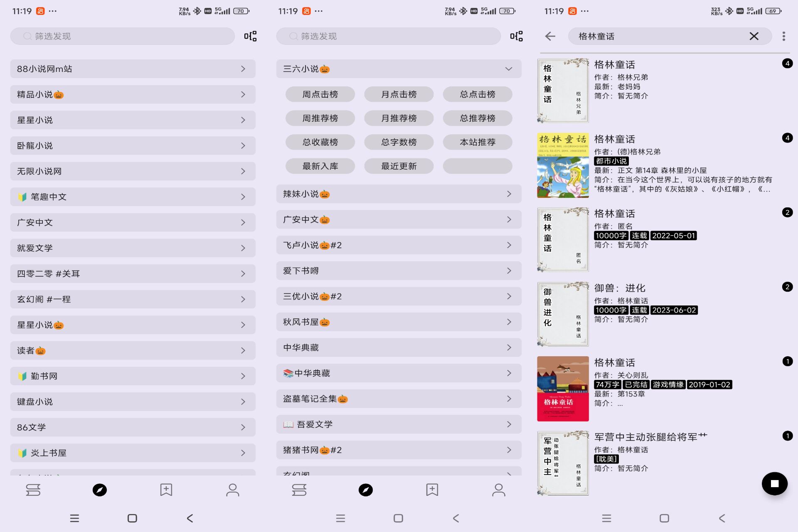Expand the 88小说网m站 source
Viewport: 798px width, 532px height.
(133, 69)
